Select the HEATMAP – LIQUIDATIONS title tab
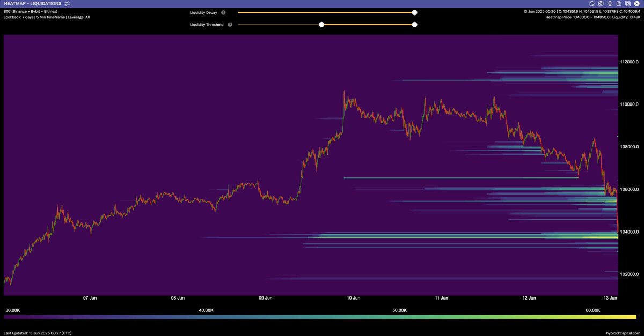The image size is (644, 336). (x=32, y=3)
